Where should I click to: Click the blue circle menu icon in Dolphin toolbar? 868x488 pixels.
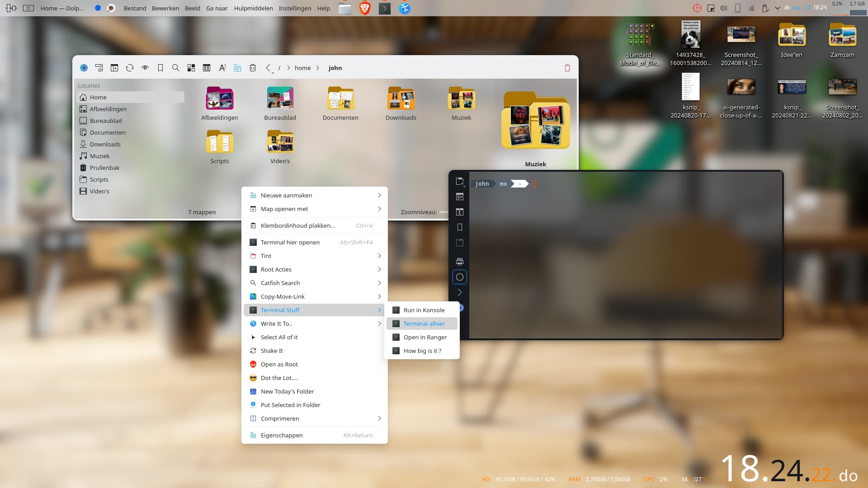[x=84, y=68]
